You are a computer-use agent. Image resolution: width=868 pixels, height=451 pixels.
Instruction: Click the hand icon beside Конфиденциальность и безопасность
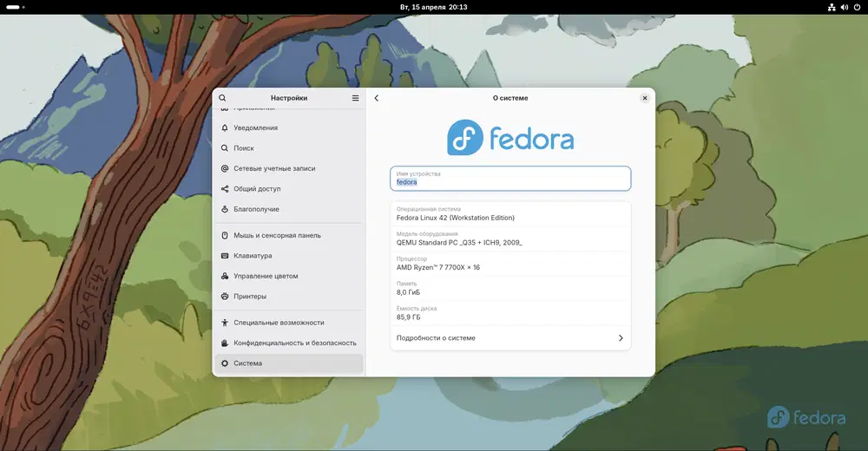(x=225, y=343)
